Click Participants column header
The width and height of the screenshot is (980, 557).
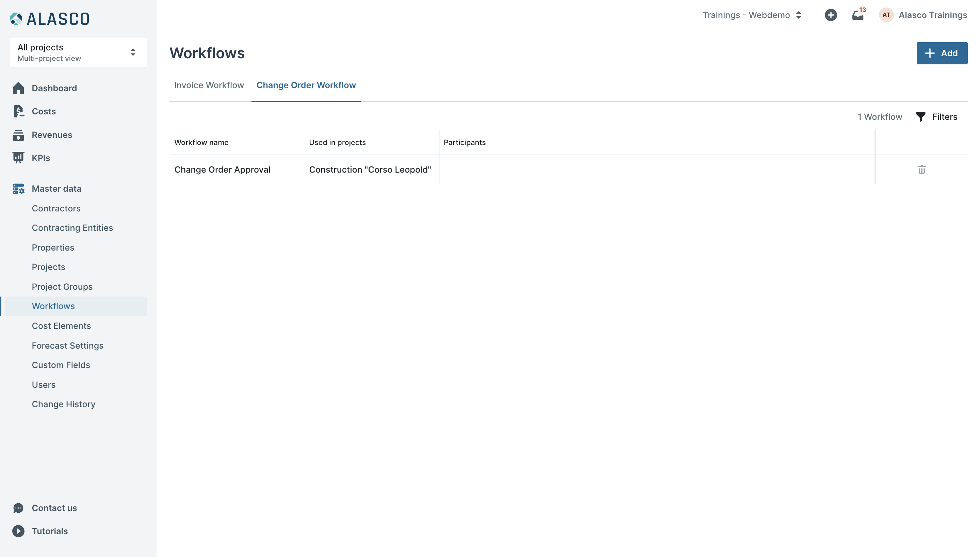click(x=464, y=142)
